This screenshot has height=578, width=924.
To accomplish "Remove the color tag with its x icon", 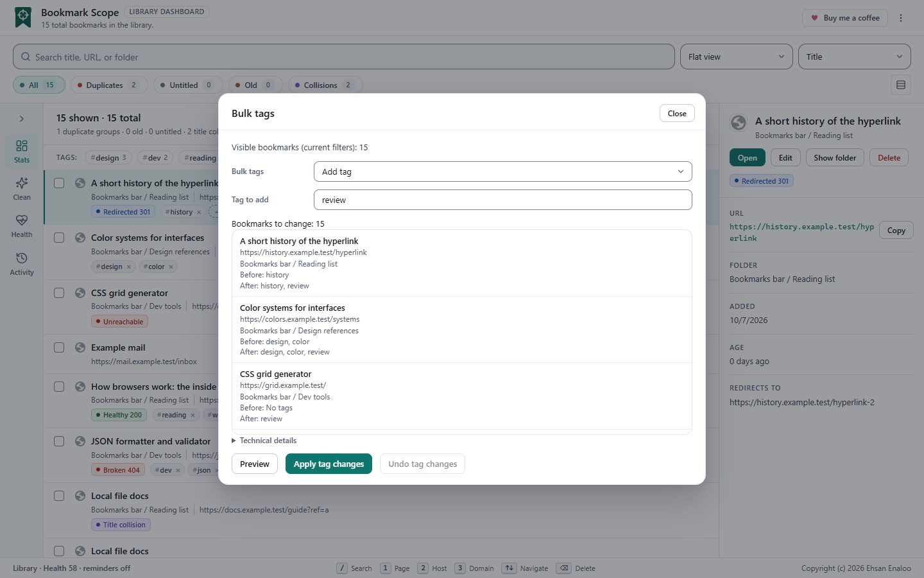I will pos(171,267).
